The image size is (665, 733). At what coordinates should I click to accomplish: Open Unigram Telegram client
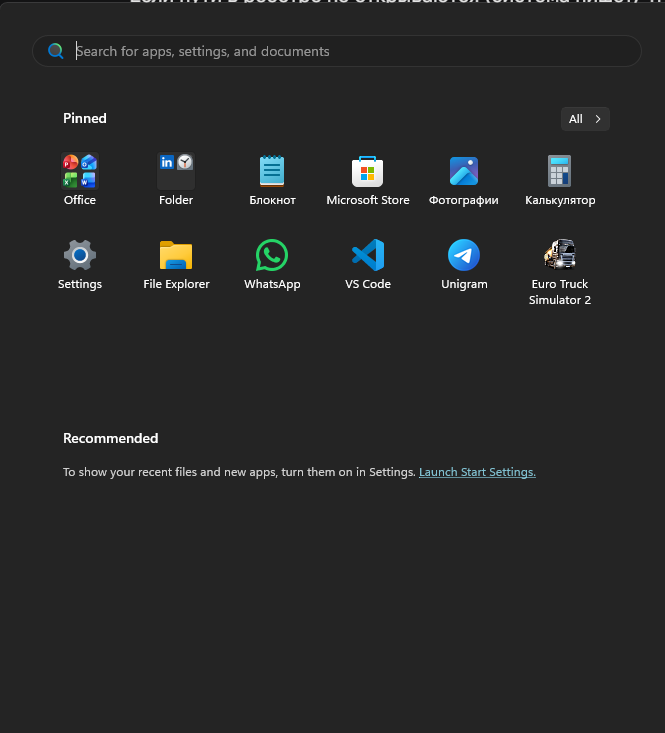464,264
